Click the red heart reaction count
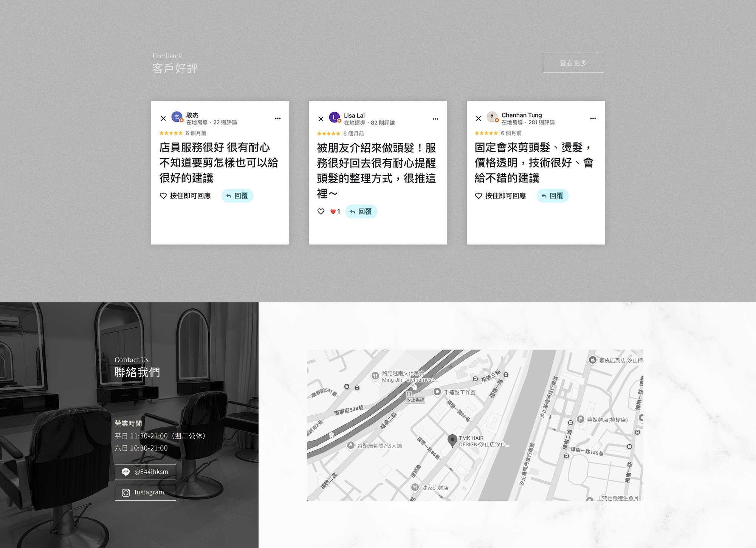Viewport: 756px width, 548px height. tap(335, 212)
